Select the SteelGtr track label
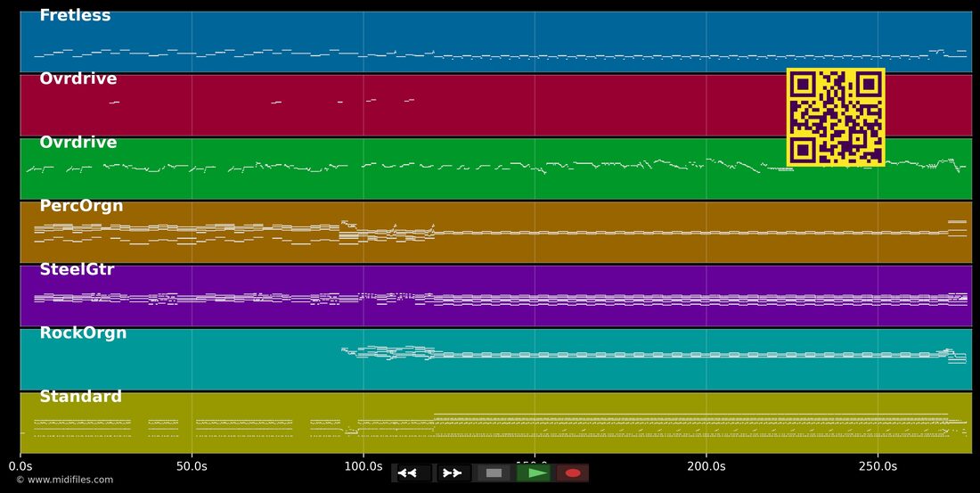 pos(77,269)
